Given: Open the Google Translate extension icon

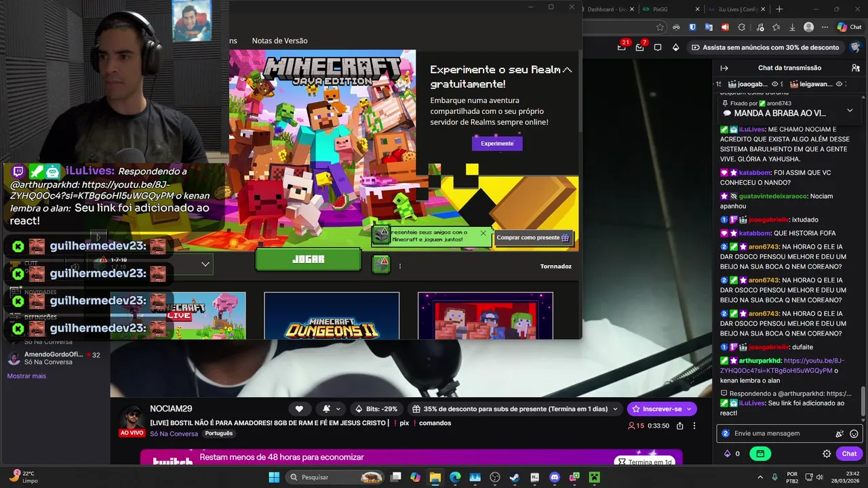Looking at the screenshot, I should point(709,27).
